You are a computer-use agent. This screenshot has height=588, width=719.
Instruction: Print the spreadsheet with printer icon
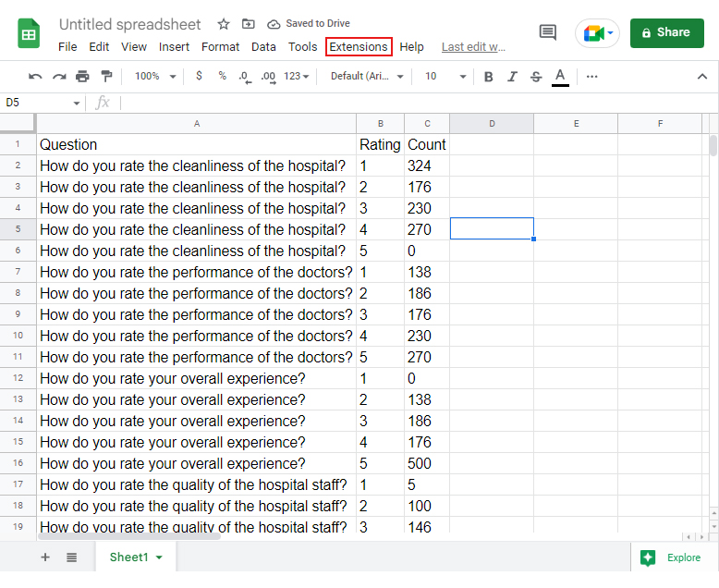[x=82, y=77]
